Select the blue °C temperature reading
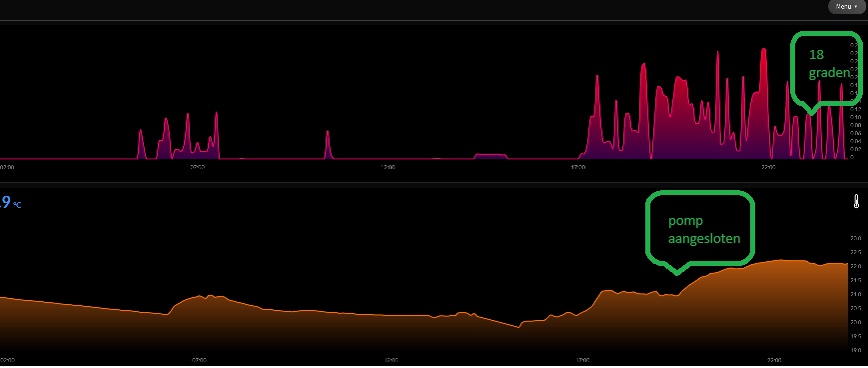 (11, 203)
